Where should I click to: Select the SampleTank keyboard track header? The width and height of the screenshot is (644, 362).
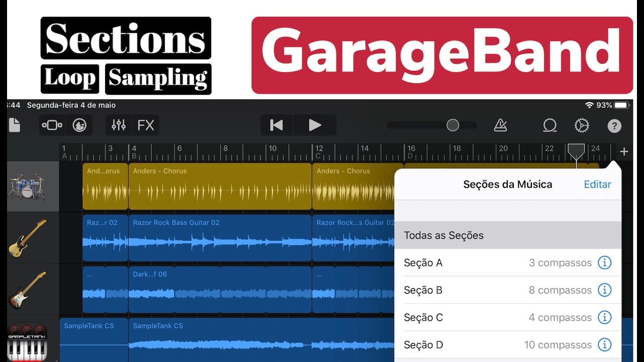(33, 339)
